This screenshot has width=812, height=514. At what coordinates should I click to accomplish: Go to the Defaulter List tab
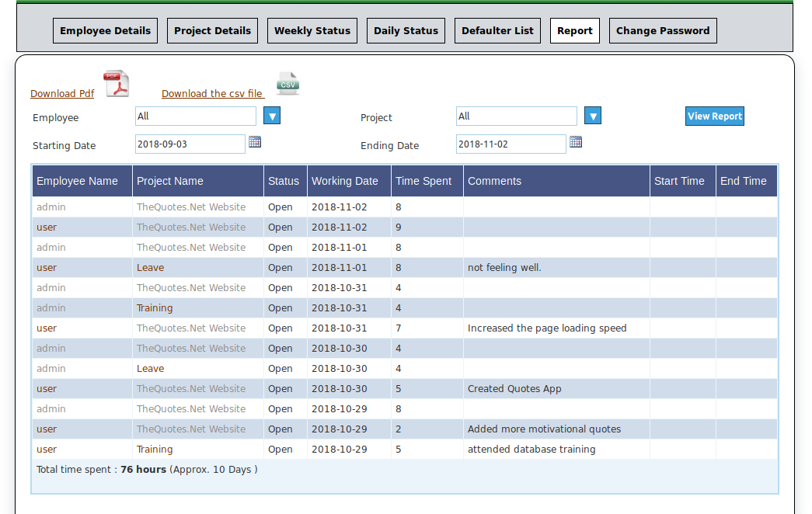tap(497, 30)
